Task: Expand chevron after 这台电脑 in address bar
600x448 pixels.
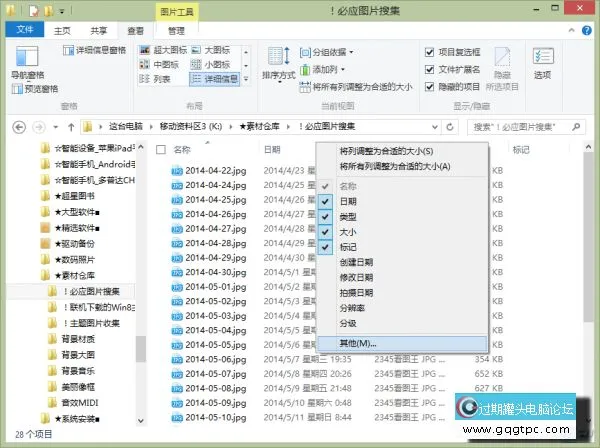Action: 151,127
